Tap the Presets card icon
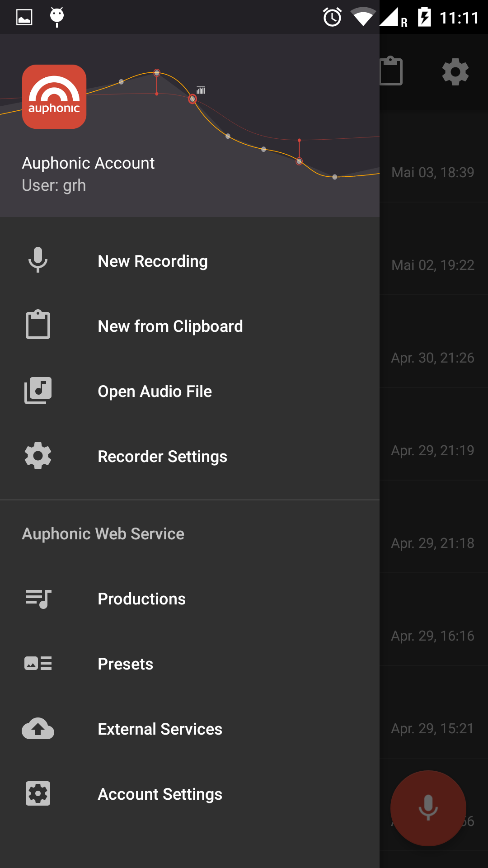 click(x=38, y=663)
